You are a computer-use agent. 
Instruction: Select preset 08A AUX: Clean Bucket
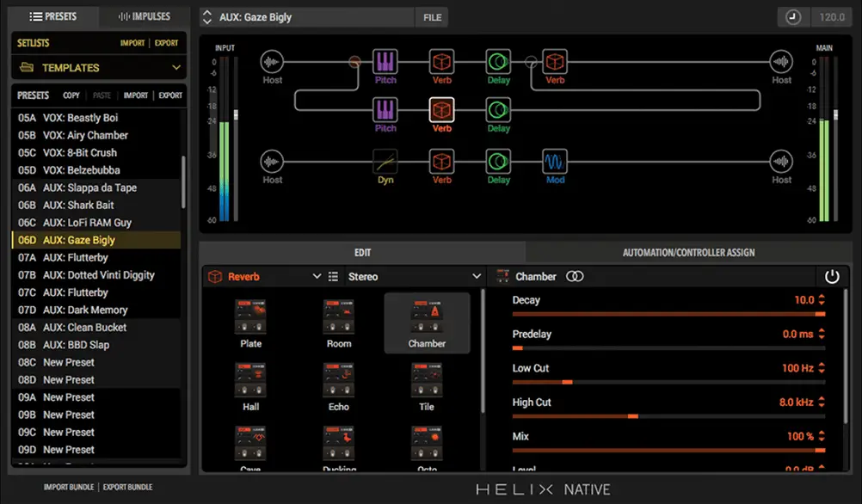pos(96,327)
